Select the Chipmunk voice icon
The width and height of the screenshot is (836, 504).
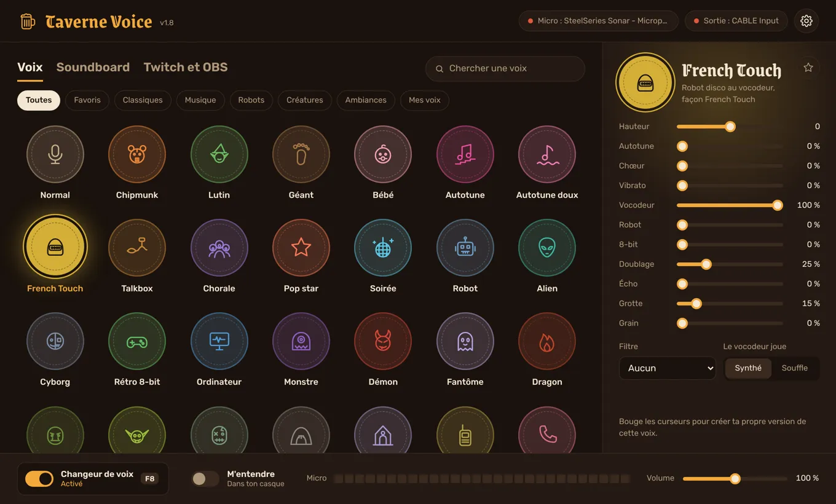pyautogui.click(x=137, y=154)
